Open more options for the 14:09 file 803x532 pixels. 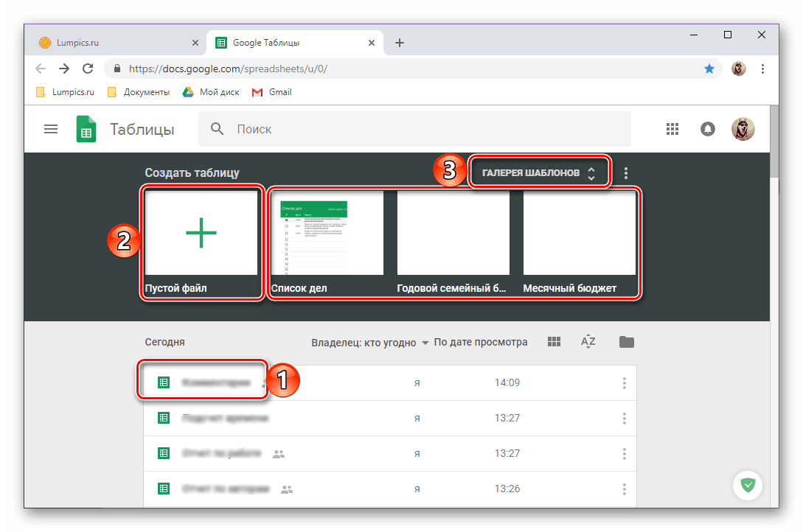click(x=625, y=382)
